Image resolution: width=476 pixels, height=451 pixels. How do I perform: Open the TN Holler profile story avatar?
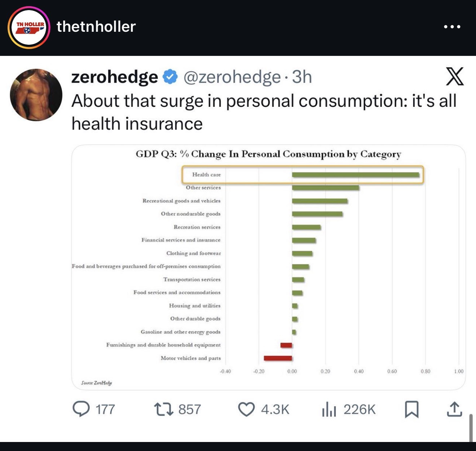tap(29, 27)
